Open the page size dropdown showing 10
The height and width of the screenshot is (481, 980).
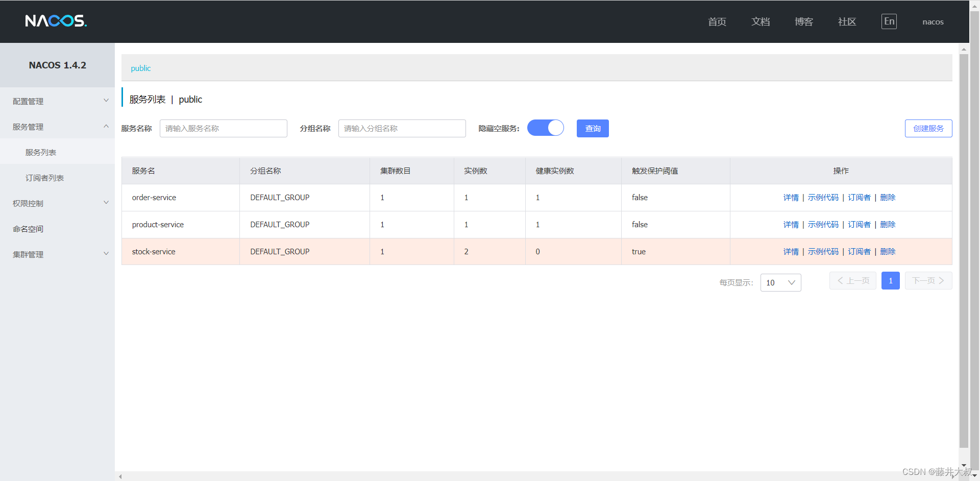point(780,282)
